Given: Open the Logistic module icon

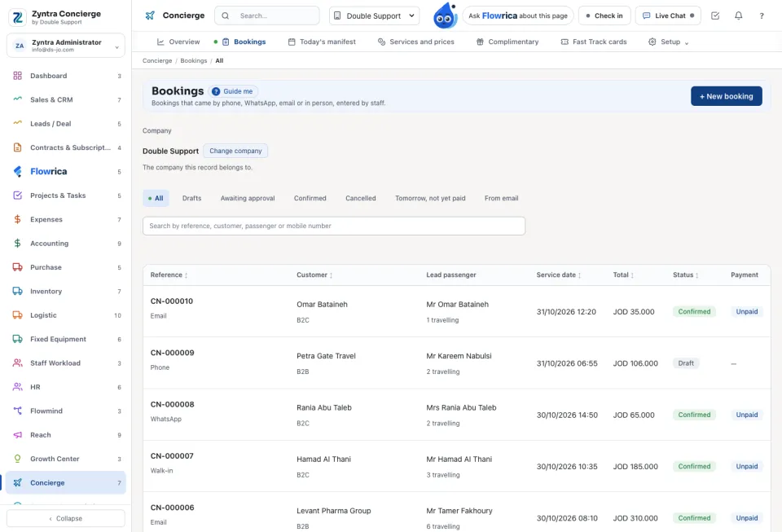Looking at the screenshot, I should click(17, 315).
